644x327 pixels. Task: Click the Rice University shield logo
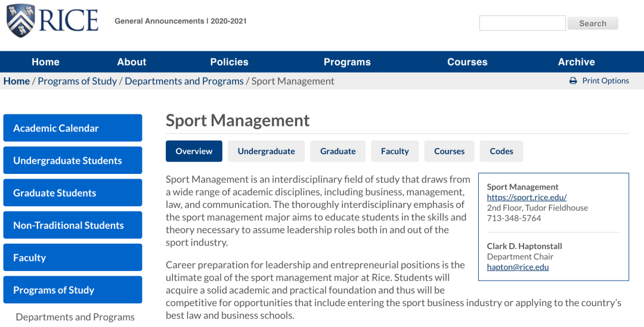[x=20, y=21]
